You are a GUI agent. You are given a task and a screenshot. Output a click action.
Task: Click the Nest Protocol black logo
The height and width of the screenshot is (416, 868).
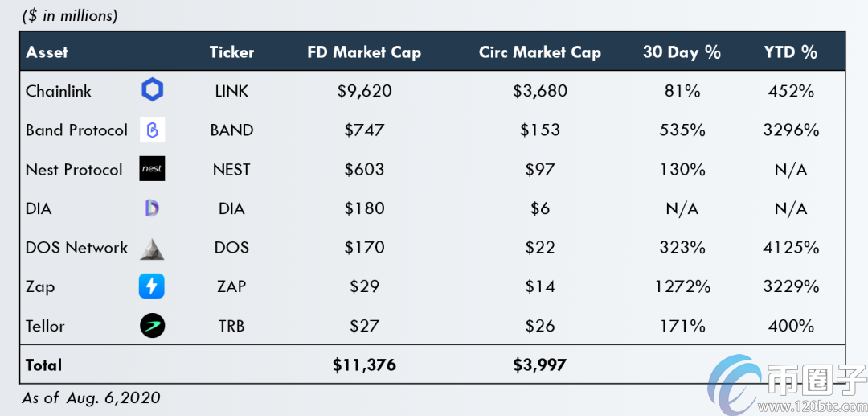coord(152,169)
